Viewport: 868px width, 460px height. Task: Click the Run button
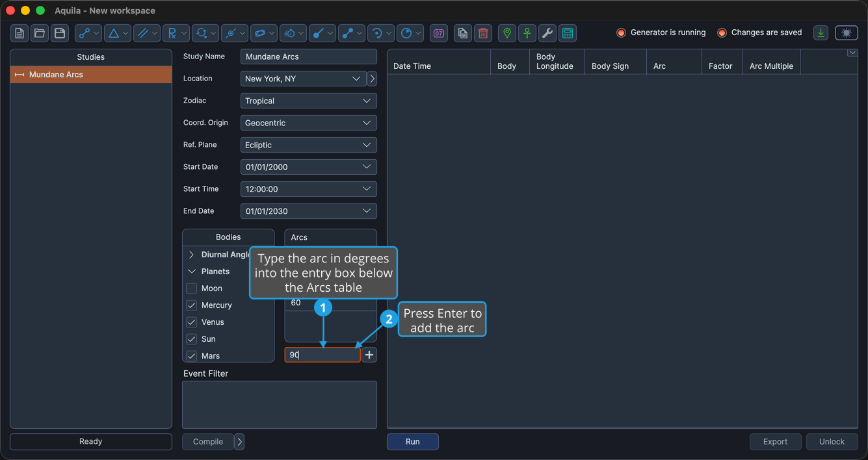[413, 442]
